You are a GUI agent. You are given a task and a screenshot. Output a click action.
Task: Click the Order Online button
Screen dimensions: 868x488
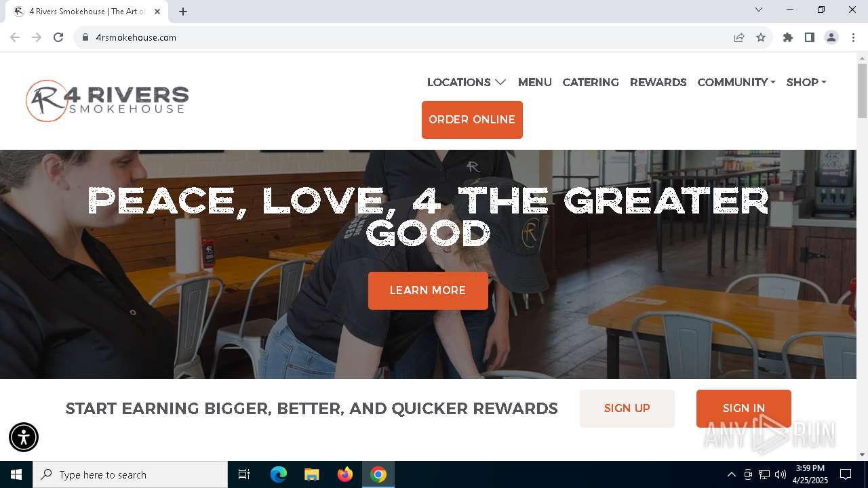click(472, 120)
